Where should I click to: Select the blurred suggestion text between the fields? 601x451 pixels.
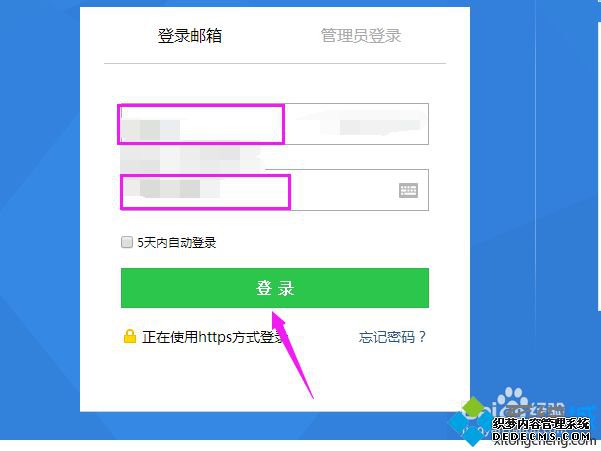click(192, 159)
